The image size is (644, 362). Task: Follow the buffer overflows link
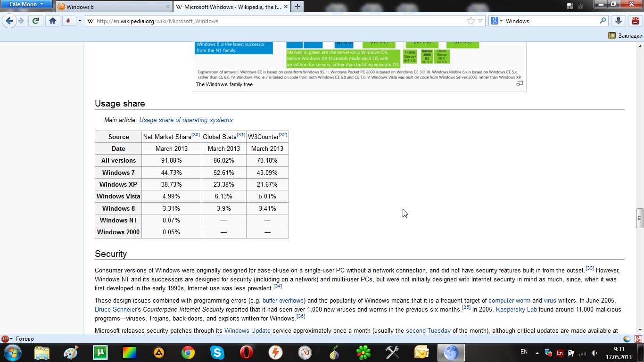pos(283,300)
